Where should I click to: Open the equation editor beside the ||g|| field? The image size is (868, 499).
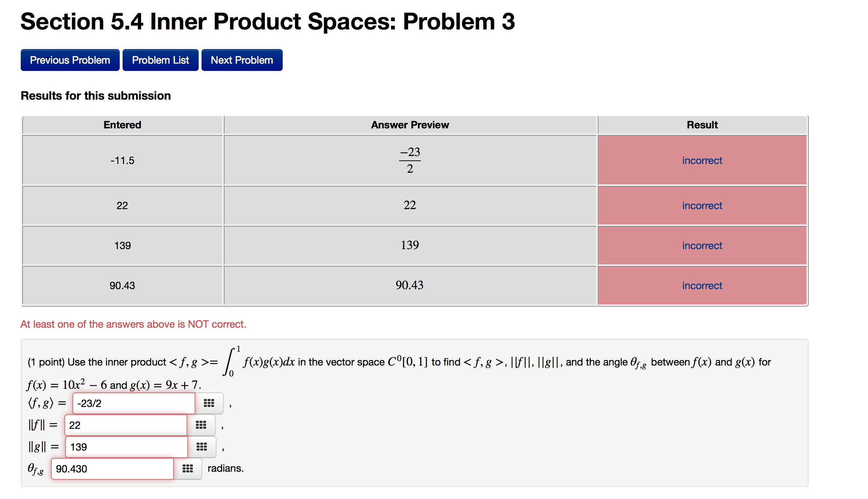coord(201,447)
